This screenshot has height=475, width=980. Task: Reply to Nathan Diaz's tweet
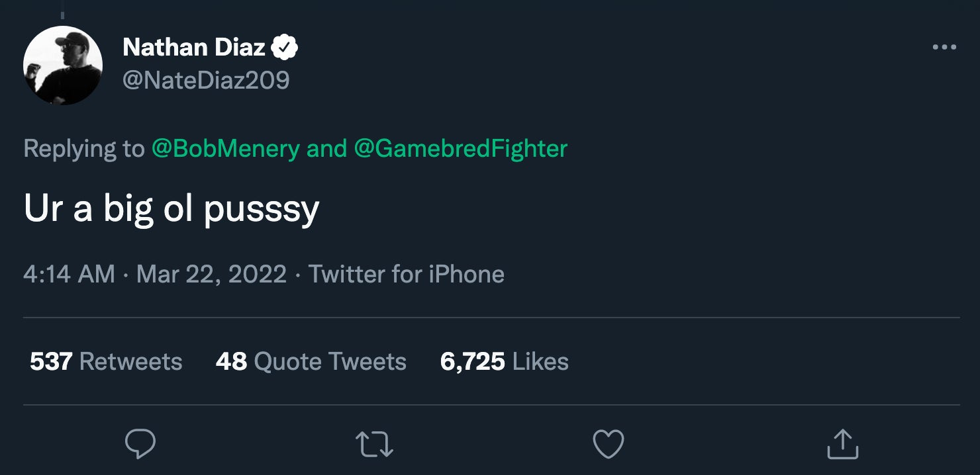(x=140, y=444)
